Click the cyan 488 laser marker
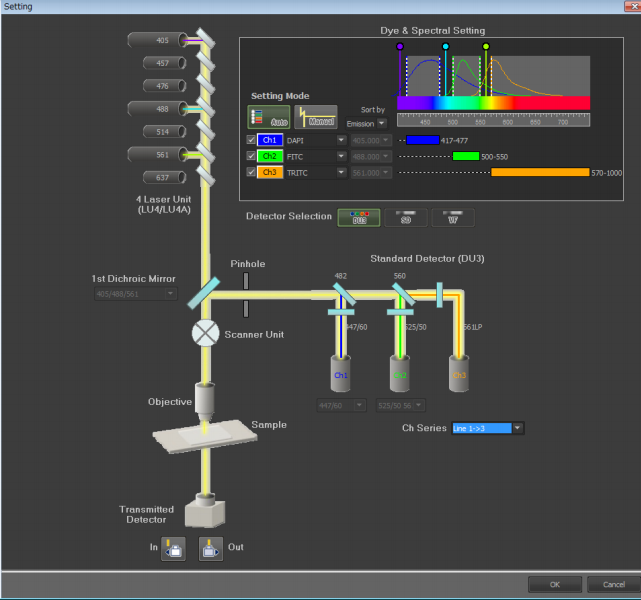Image resolution: width=641 pixels, height=600 pixels. [x=446, y=46]
